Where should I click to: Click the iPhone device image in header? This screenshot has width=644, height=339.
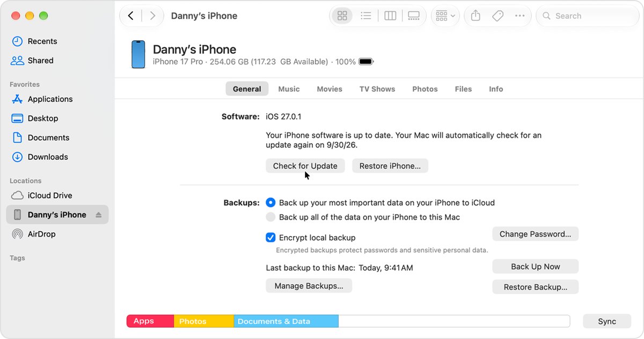click(138, 55)
